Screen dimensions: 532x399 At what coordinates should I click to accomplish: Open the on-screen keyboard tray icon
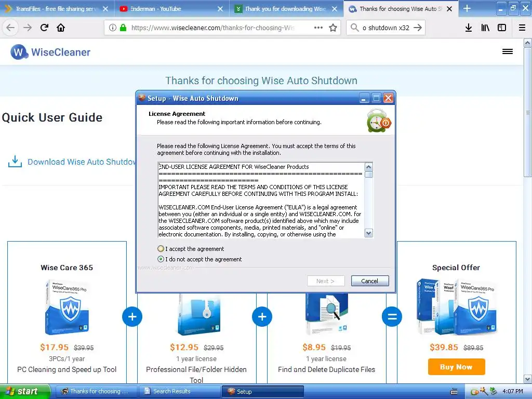[454, 392]
